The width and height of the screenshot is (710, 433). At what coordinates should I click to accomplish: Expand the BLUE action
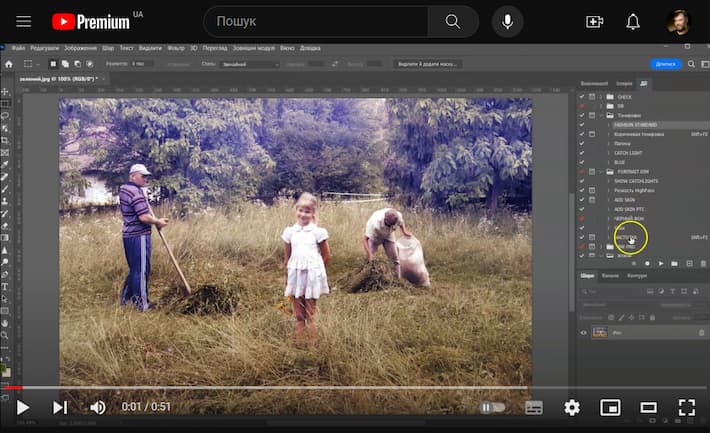pos(609,162)
